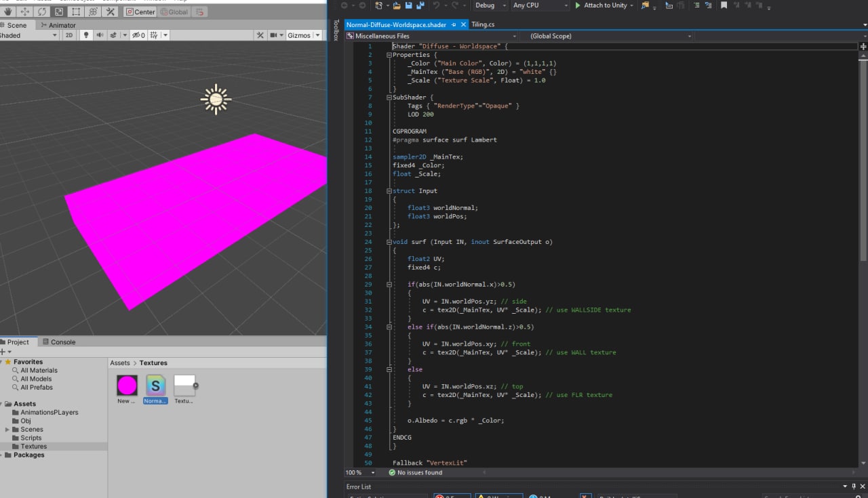868x498 pixels.
Task: Select the magenta New material thumbnail
Action: tap(127, 386)
